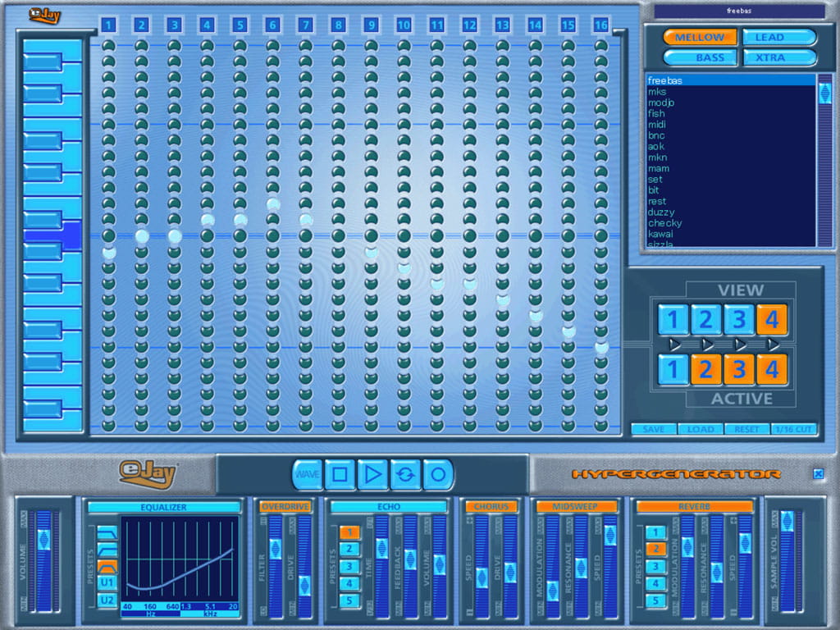This screenshot has height=630, width=840.
Task: Click the Stop square button
Action: [x=340, y=474]
